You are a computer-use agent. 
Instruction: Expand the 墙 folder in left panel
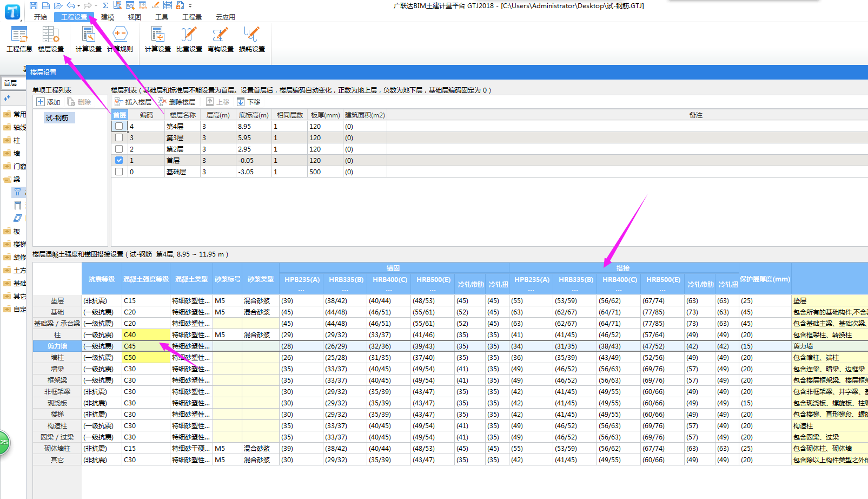(x=7, y=153)
